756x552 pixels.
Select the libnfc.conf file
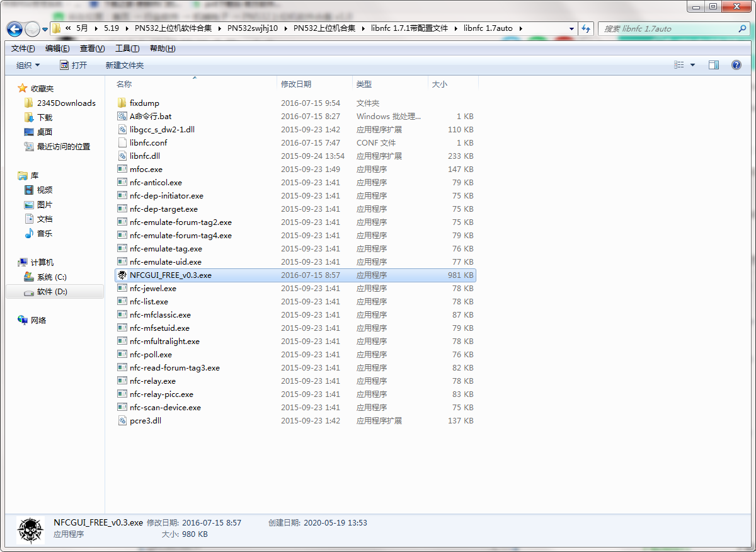pyautogui.click(x=148, y=142)
